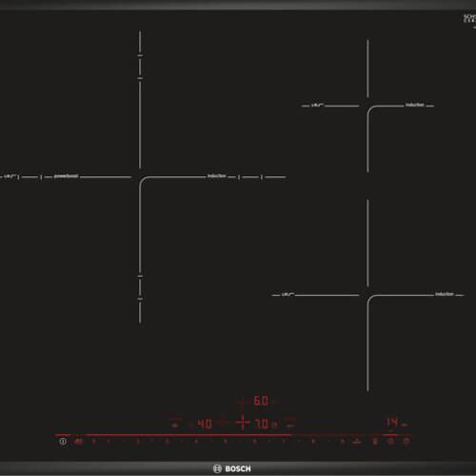The height and width of the screenshot is (476, 476).
Task: Select the zone display showing 4.0
Action: [x=205, y=424]
